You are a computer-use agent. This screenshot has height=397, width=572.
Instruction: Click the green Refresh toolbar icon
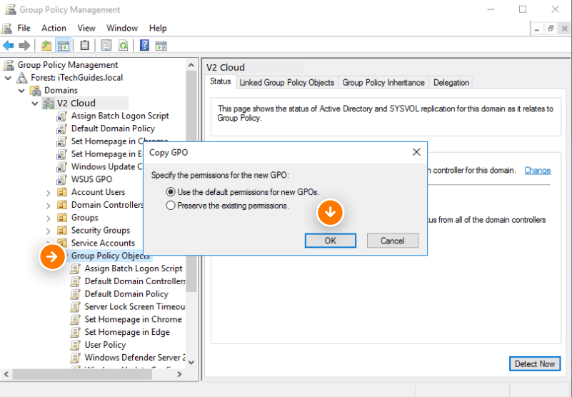point(123,46)
